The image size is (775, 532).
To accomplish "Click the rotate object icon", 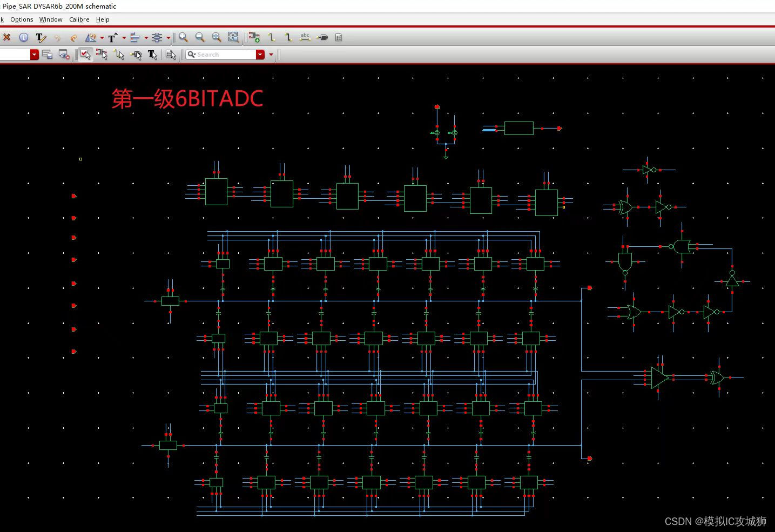I will [x=91, y=37].
